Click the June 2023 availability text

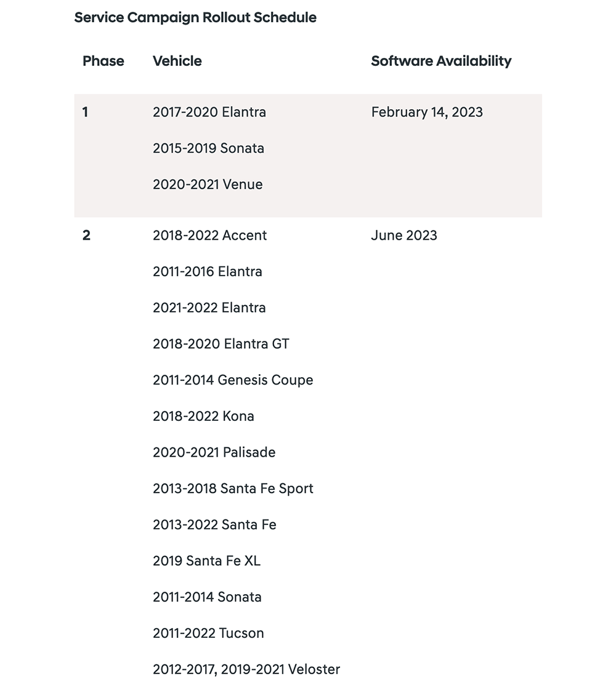[404, 235]
